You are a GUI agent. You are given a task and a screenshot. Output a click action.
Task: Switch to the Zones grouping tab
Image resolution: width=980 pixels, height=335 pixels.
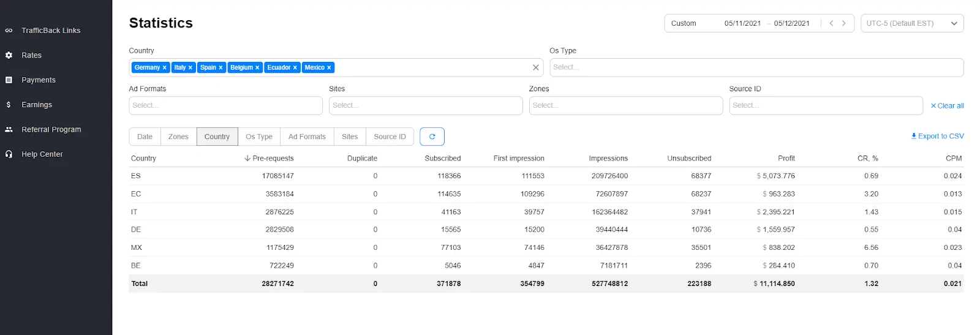pos(178,137)
